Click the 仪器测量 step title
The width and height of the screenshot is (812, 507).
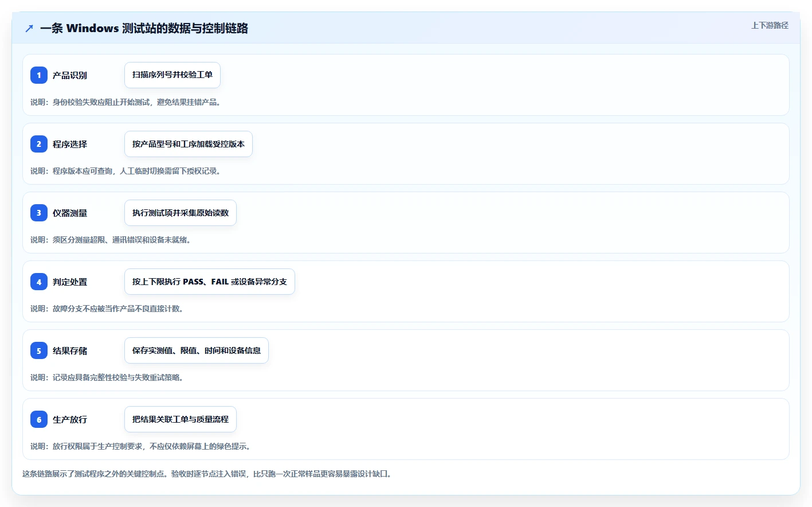tap(70, 213)
